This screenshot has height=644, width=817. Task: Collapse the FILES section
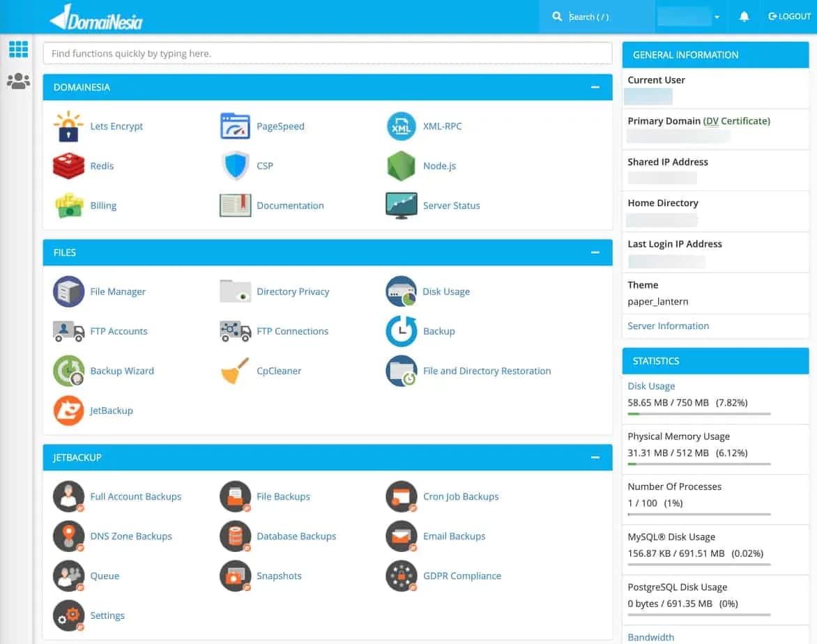click(595, 252)
